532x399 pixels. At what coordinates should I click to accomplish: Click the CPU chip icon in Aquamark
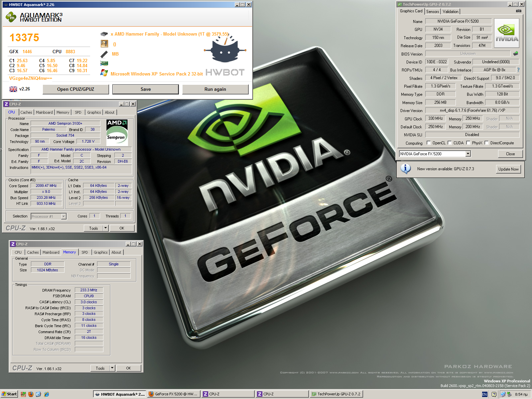coord(104,34)
